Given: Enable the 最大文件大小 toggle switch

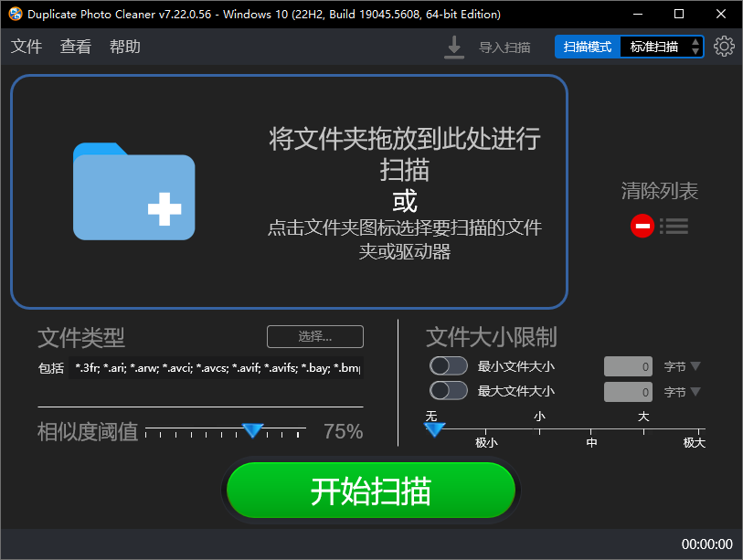Looking at the screenshot, I should 448,391.
